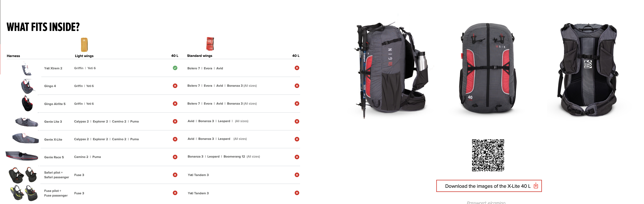Click the red X for Gingo 4 light wings
644x204 pixels.
175,86
